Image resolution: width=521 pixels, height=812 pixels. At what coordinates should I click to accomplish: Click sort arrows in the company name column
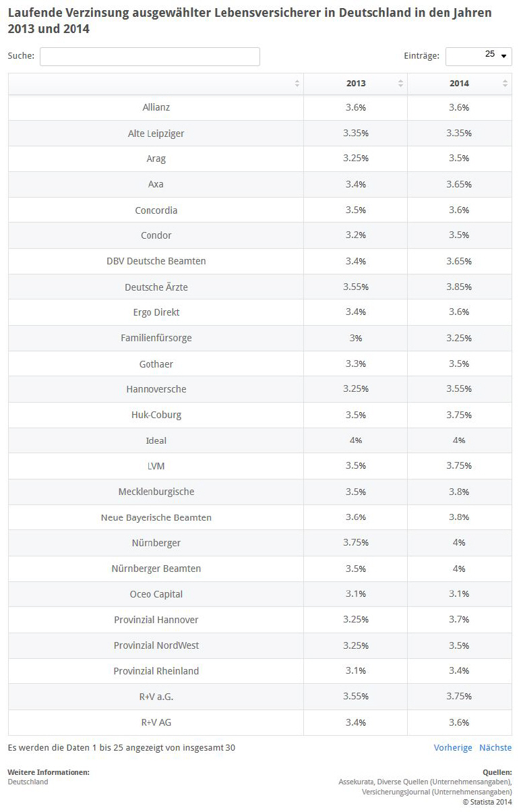point(297,84)
